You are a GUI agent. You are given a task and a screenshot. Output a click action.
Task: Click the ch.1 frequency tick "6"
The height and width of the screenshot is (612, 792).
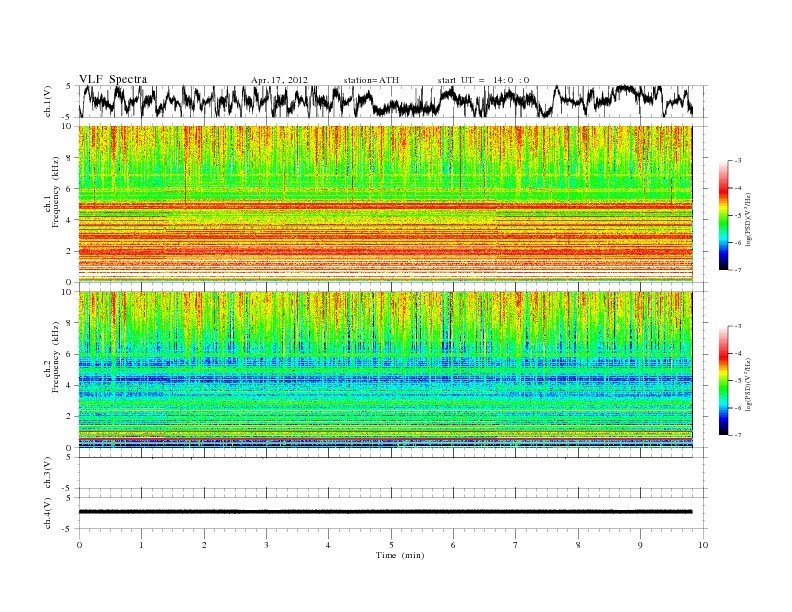pyautogui.click(x=71, y=189)
